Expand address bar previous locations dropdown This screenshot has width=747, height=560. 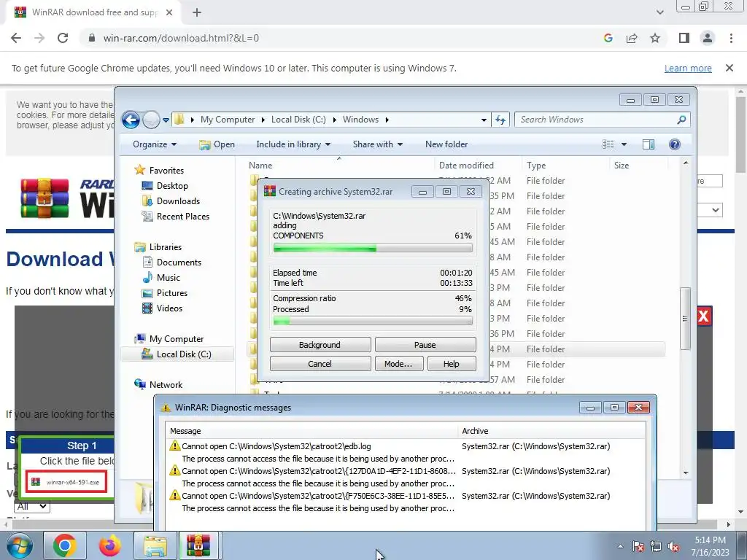coord(484,120)
